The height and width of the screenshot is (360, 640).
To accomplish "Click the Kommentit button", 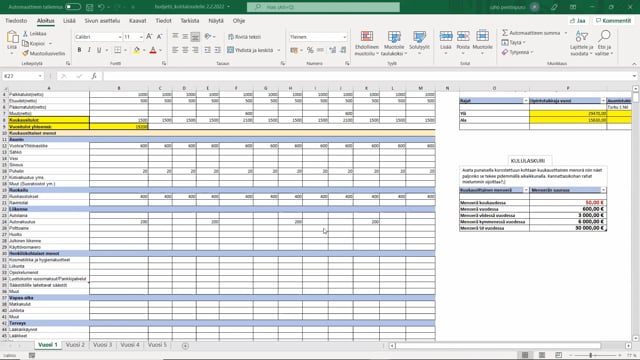I will click(x=613, y=20).
